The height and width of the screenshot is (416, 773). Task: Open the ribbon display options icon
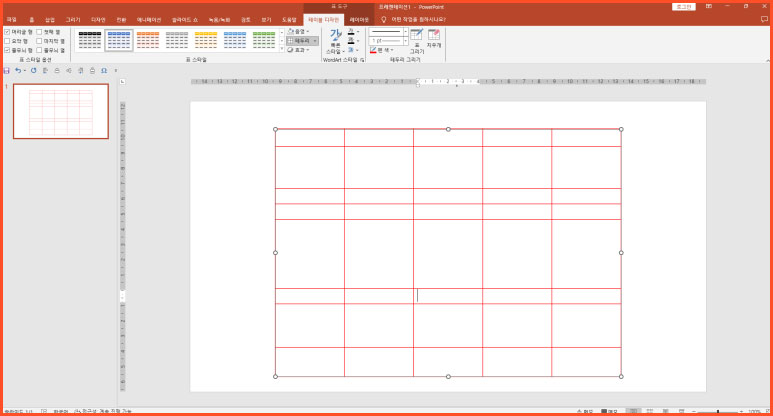coord(708,6)
